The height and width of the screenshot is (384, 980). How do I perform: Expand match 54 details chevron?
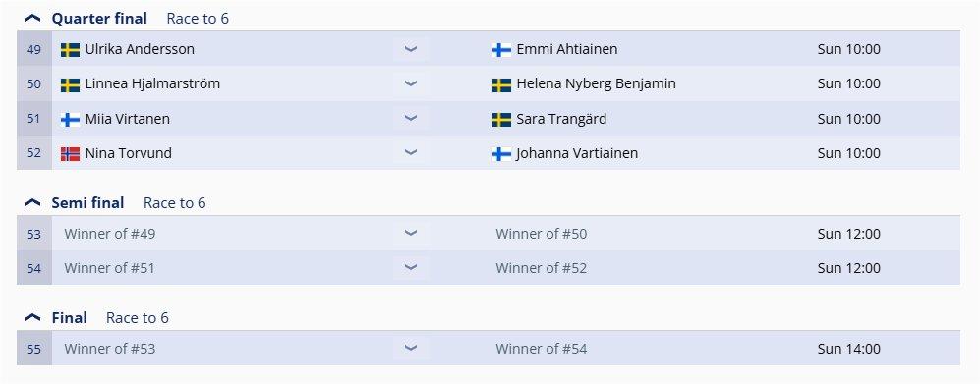pos(411,268)
